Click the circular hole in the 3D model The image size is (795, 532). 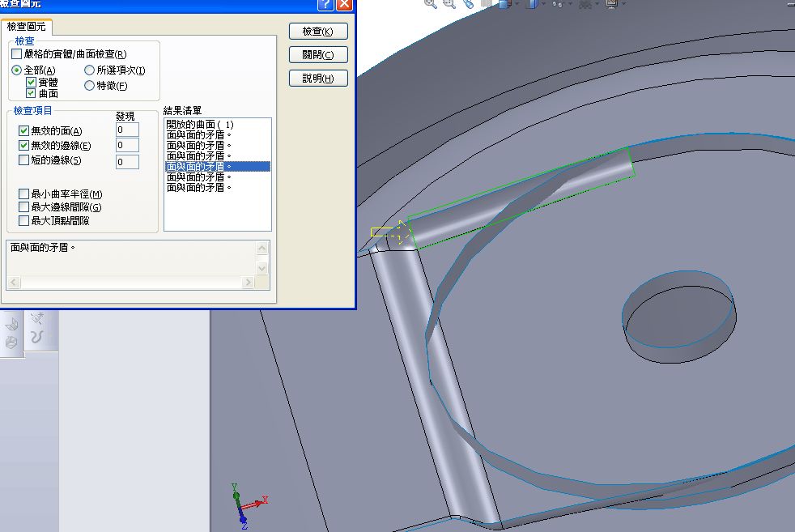(679, 316)
